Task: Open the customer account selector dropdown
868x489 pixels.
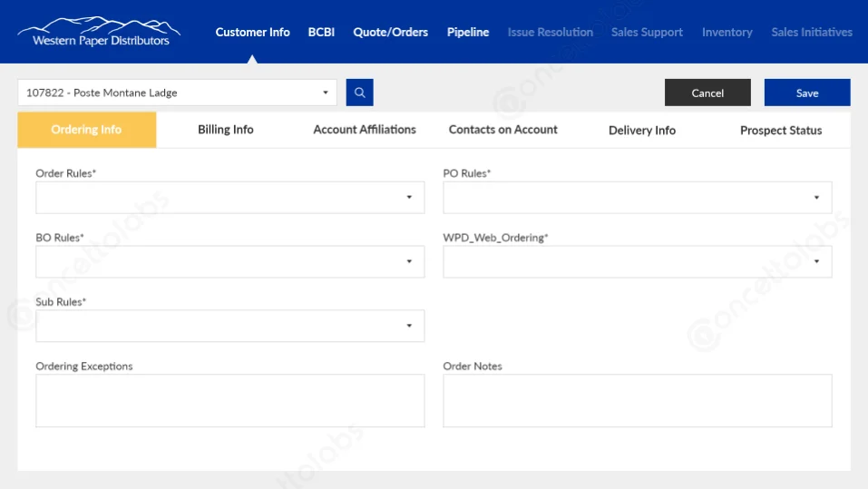Action: click(177, 93)
